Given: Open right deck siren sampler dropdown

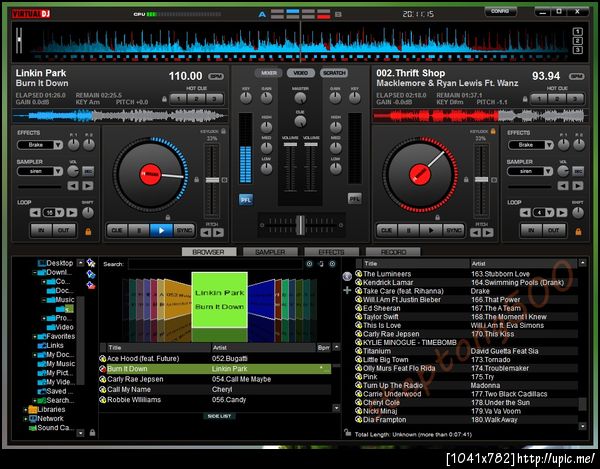Looking at the screenshot, I should (548, 171).
